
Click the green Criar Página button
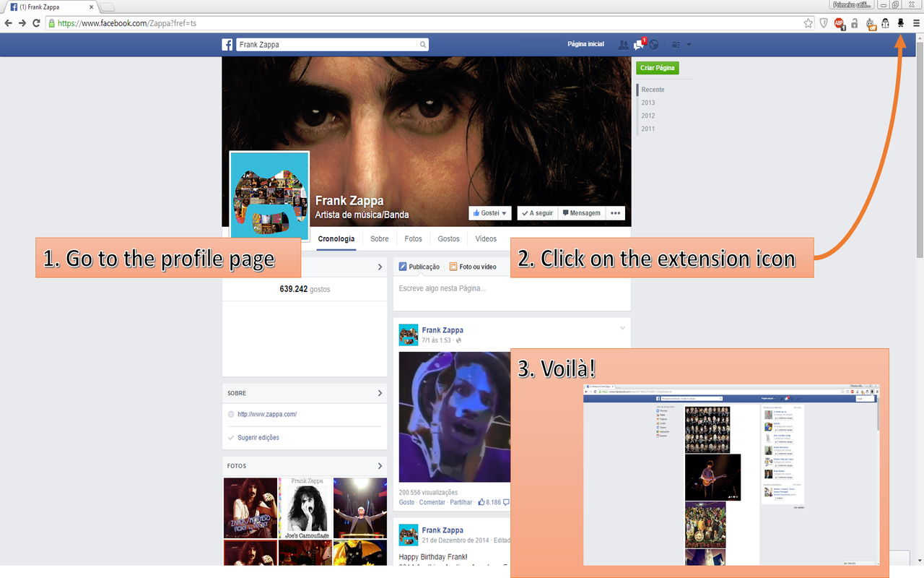(x=658, y=68)
